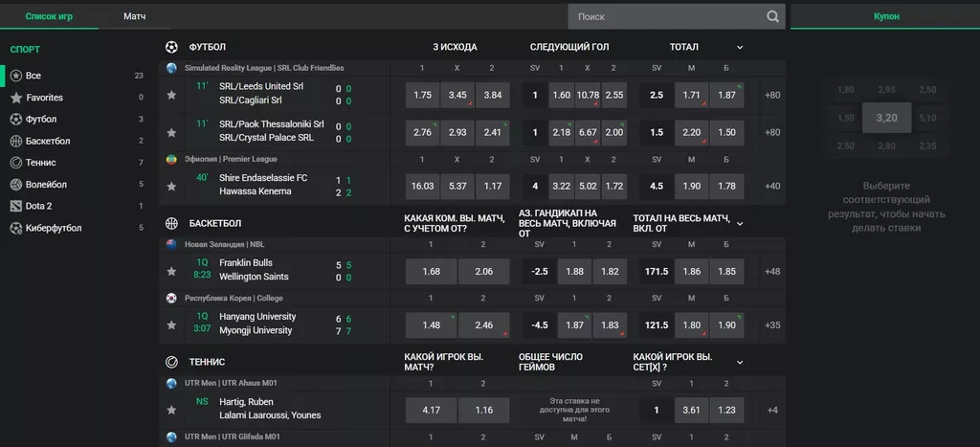Open the Купон tab

886,16
